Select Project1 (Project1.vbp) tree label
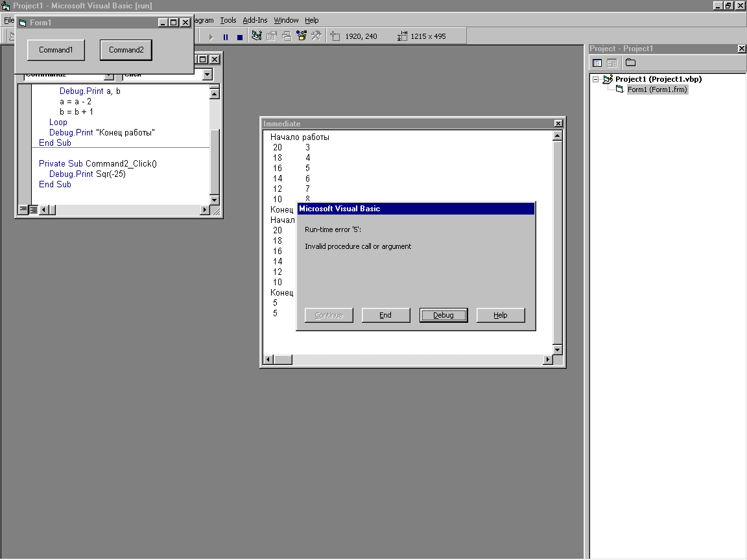Screen dimensions: 747x560 click(658, 79)
